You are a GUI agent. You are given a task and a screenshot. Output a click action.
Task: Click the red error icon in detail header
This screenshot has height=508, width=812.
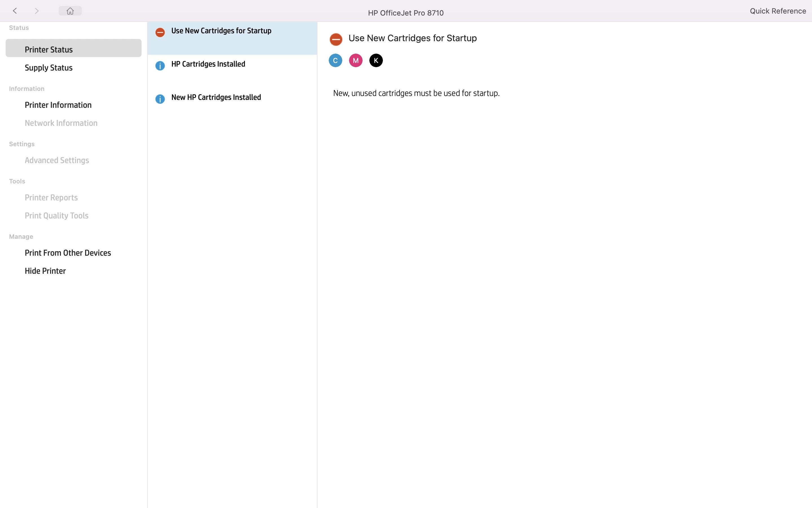[336, 40]
